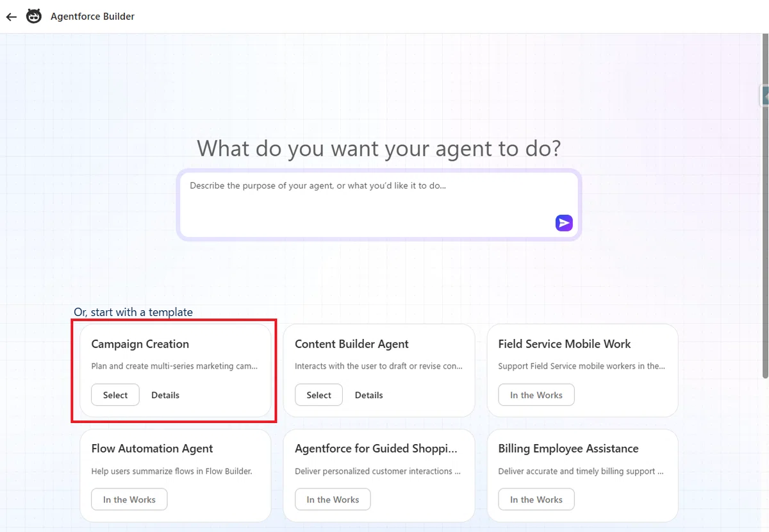Click the Agentforce for Guided Shopping title

[376, 449]
